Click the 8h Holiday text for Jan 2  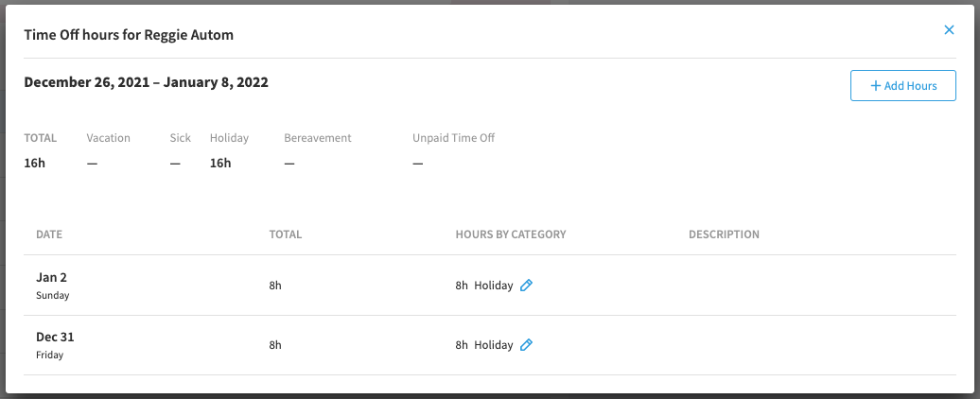click(x=484, y=286)
